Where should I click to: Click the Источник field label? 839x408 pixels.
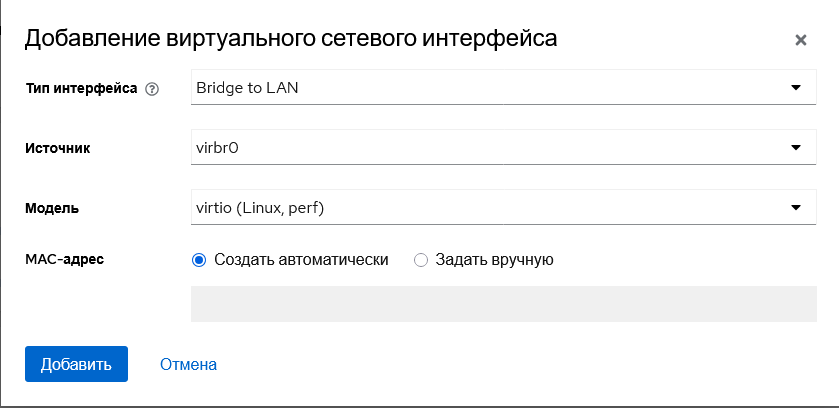(x=58, y=148)
